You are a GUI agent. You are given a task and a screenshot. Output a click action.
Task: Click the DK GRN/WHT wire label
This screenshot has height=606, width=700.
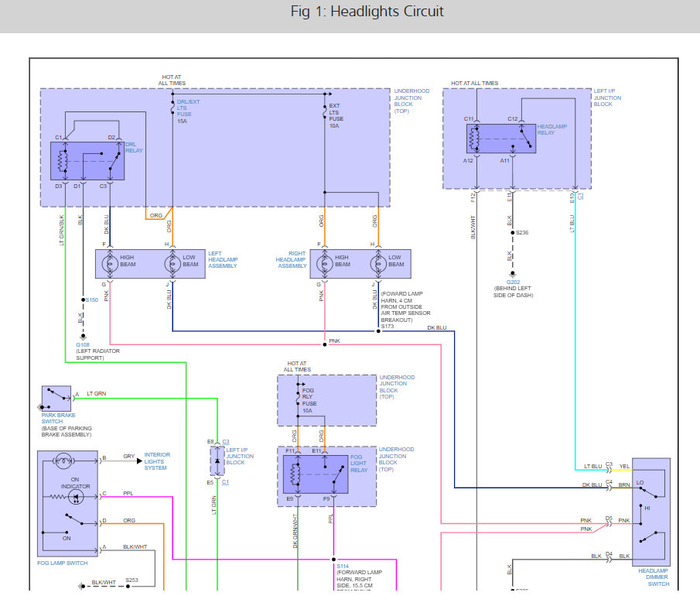pyautogui.click(x=295, y=531)
